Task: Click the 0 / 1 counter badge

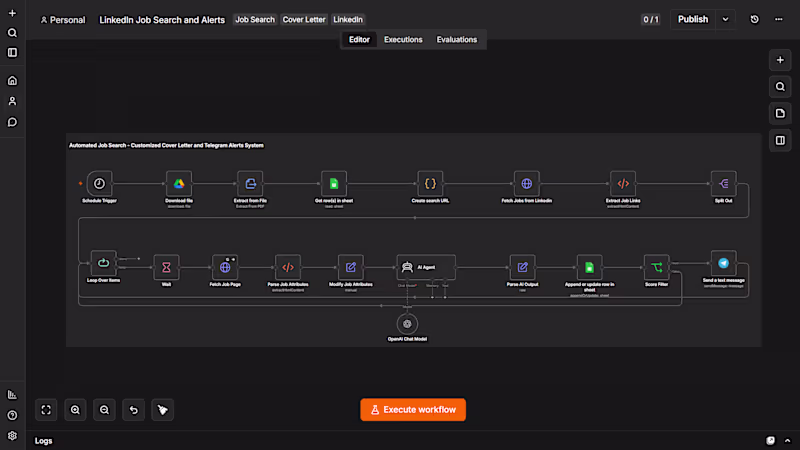Action: 651,19
